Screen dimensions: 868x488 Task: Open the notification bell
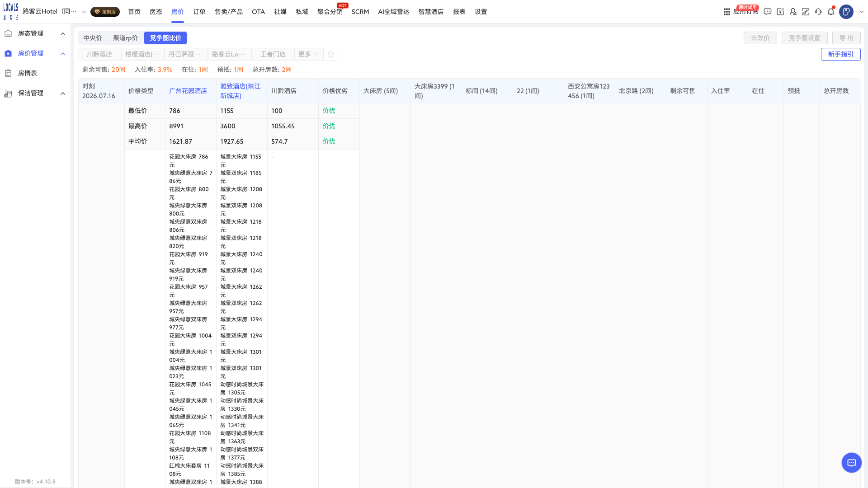click(831, 12)
